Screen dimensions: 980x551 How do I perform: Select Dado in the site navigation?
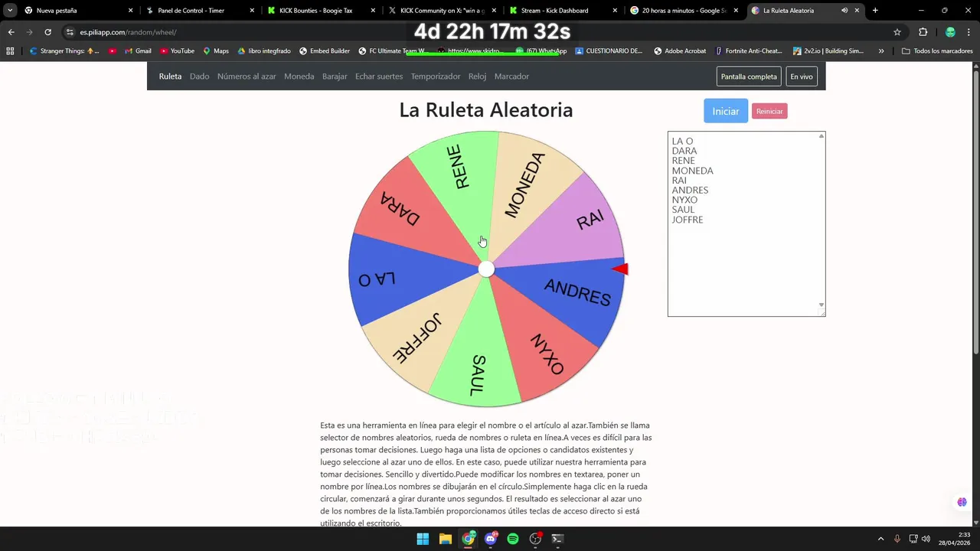pos(200,77)
